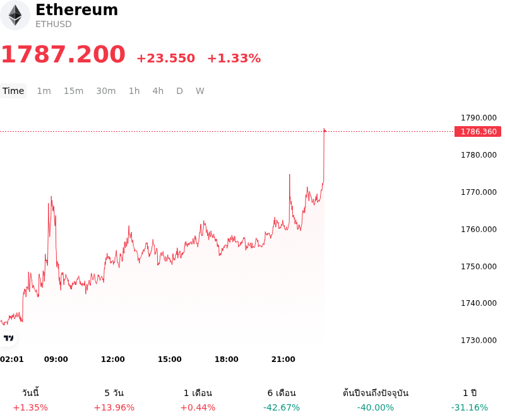Select ต้นปีจนถึงปัจจุบัน -40.00% range
This screenshot has width=505, height=420.
pos(376,400)
